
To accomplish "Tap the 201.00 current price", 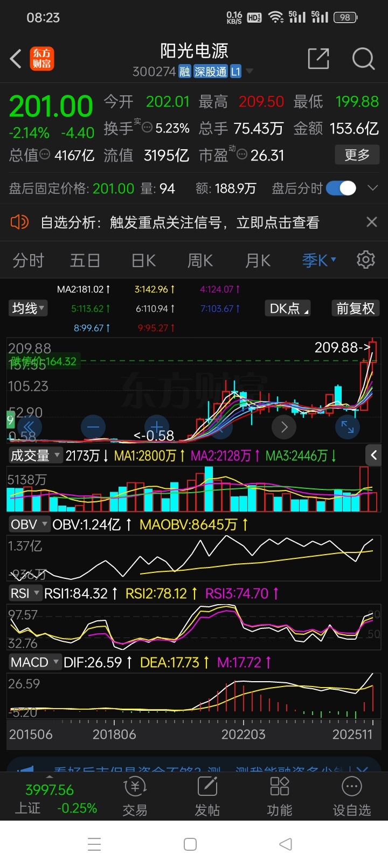I will (x=51, y=106).
